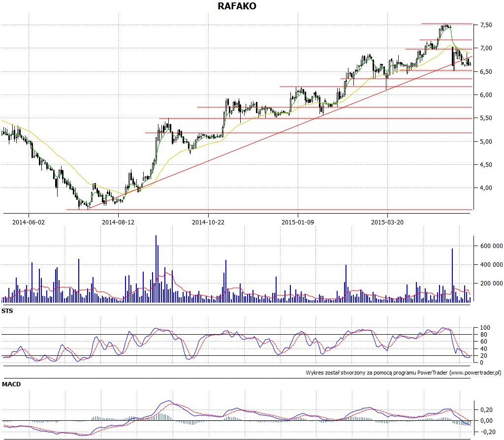Select the 60 label on STS axis
504x440 pixels.
(484, 342)
